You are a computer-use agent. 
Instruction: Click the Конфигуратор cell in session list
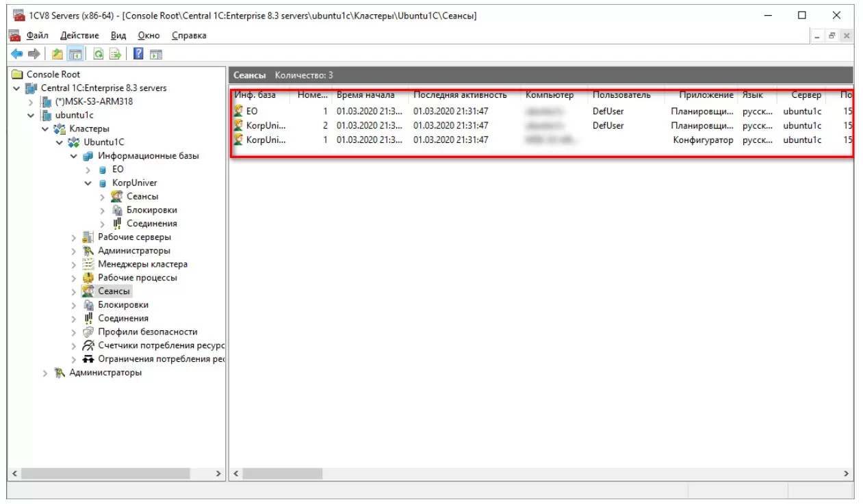point(703,140)
